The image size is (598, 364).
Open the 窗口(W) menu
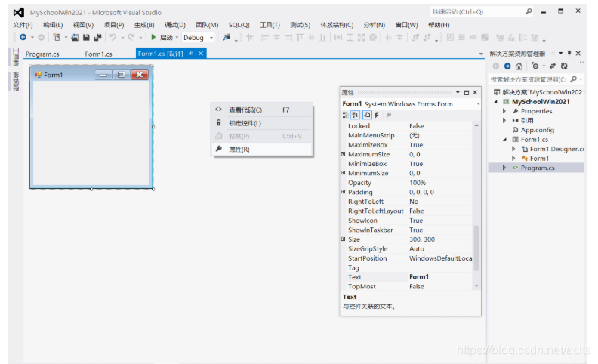coord(406,25)
